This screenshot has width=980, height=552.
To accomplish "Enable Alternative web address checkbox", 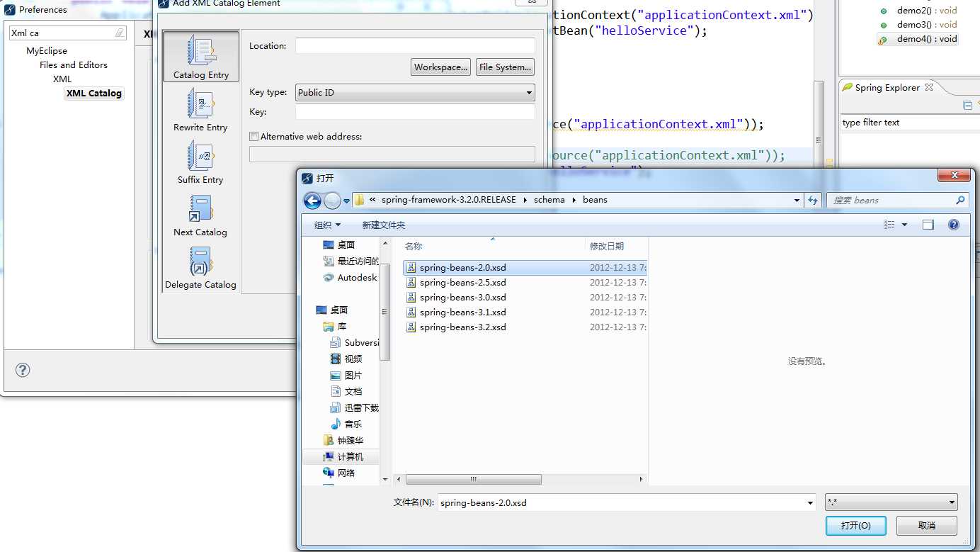I will (x=253, y=137).
